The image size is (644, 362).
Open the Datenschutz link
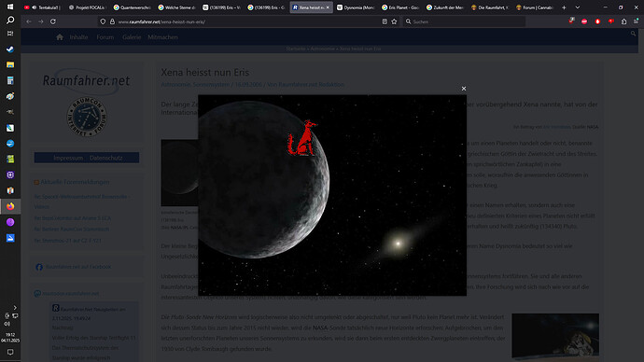106,158
